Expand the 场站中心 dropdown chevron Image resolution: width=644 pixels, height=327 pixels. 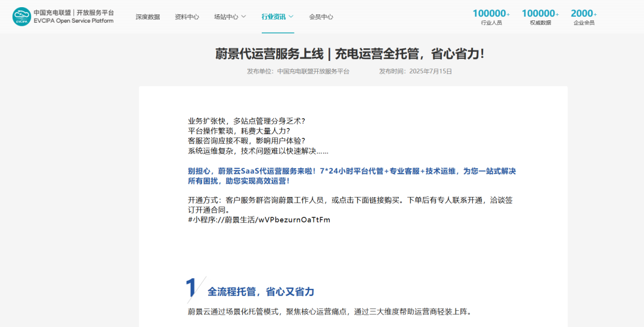pos(243,17)
